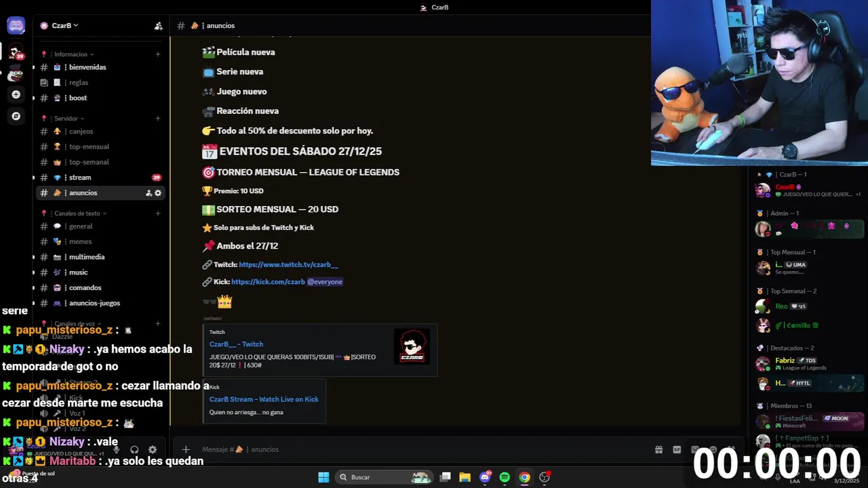Open the bienvenidas channel
This screenshot has width=868, height=488.
(100, 67)
